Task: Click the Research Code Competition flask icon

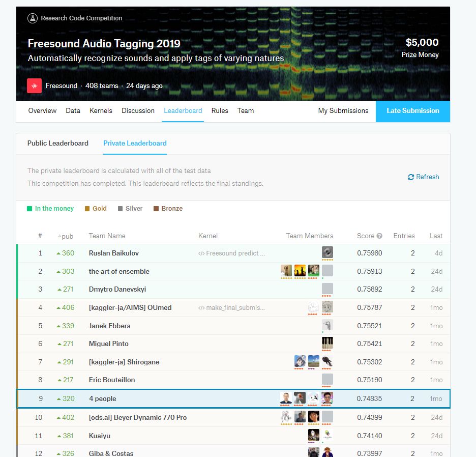Action: (33, 18)
